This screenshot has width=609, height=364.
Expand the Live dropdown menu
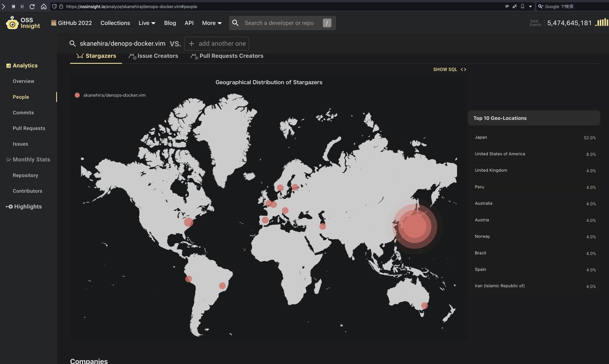147,23
